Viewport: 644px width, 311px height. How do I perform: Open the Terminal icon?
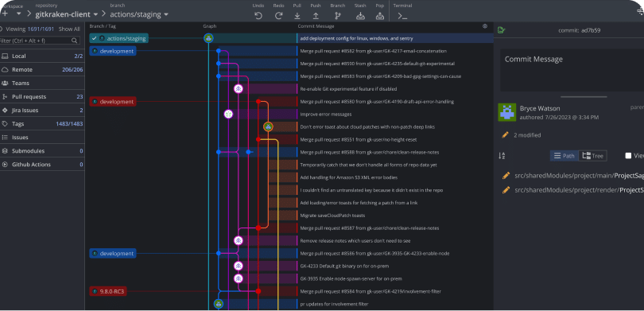(402, 16)
